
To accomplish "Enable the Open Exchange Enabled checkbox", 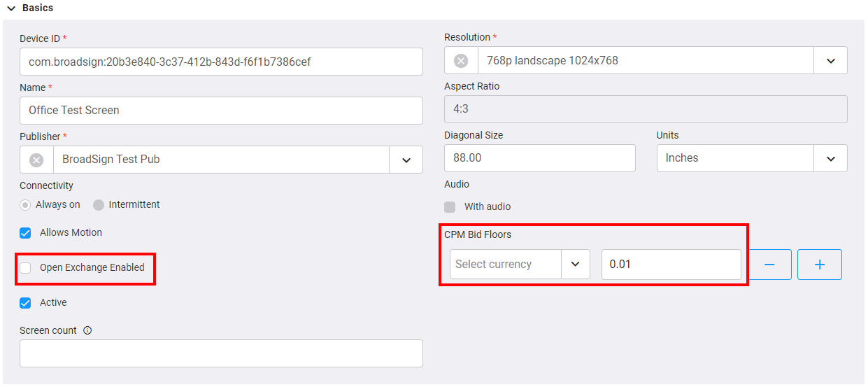I will [25, 268].
